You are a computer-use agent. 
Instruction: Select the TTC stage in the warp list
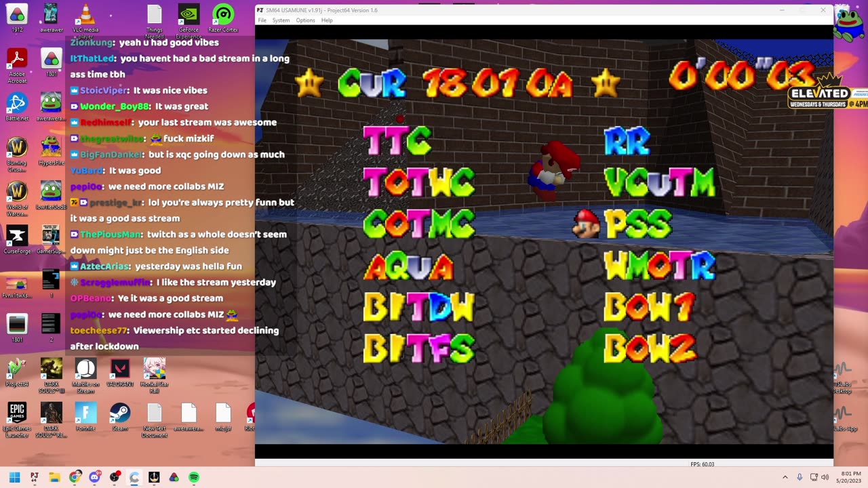coord(397,140)
